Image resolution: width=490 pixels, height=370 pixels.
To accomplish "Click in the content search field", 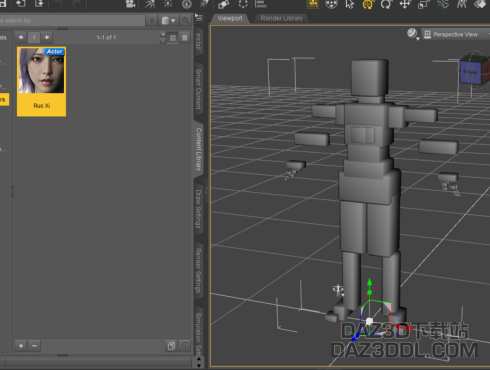I will pyautogui.click(x=72, y=21).
